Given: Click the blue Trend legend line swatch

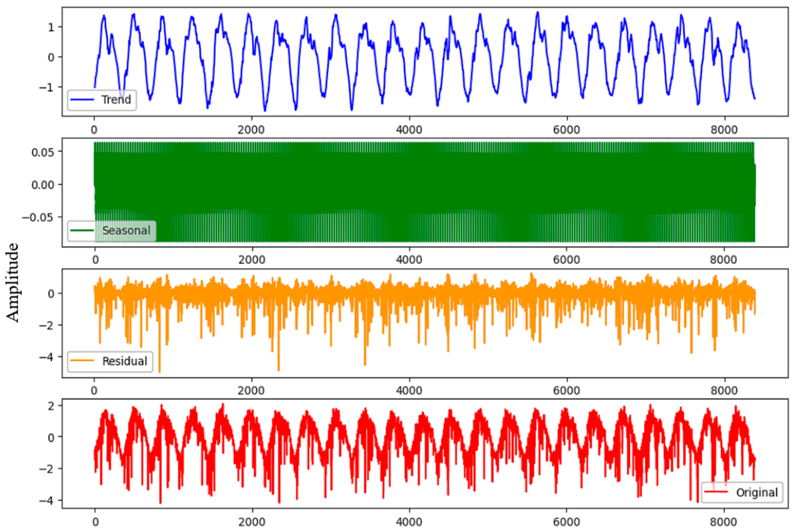Looking at the screenshot, I should [x=82, y=100].
